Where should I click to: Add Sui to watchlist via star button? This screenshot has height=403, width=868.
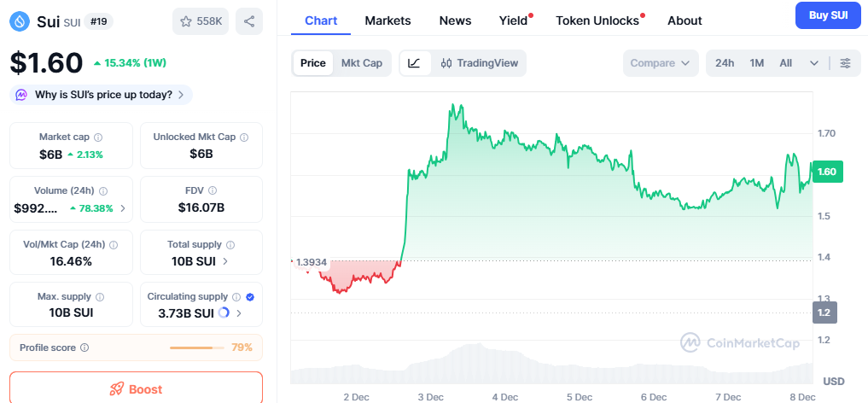(201, 21)
